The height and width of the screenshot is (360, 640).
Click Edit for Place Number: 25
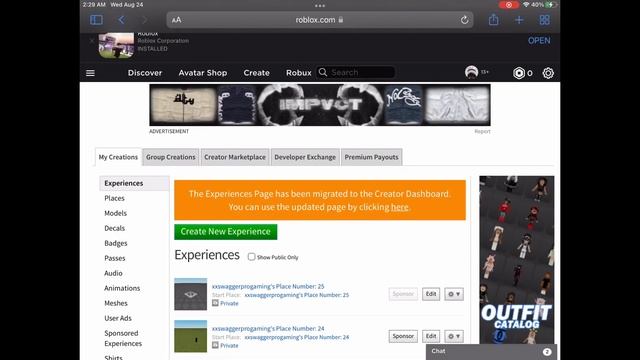point(431,294)
